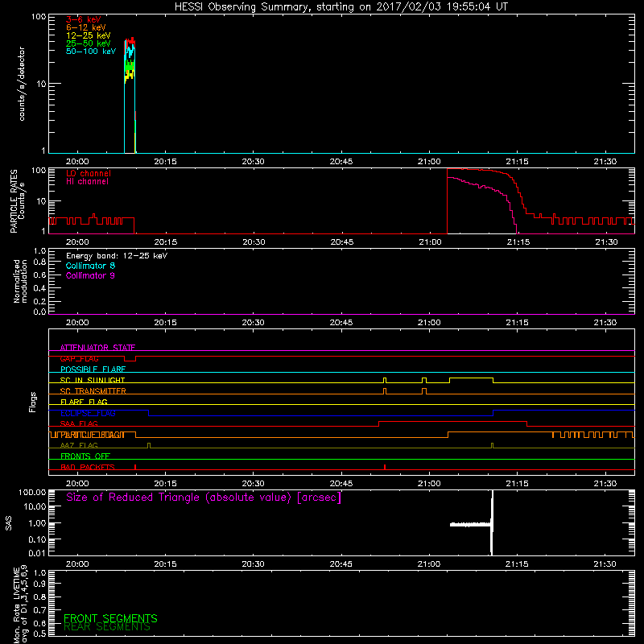The image size is (644, 644).
Task: Select the FRONT SEGMENTS legend label
Action: [x=110, y=618]
